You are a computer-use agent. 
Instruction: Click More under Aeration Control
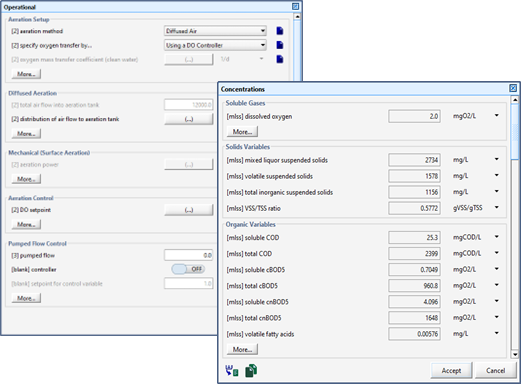click(x=26, y=224)
